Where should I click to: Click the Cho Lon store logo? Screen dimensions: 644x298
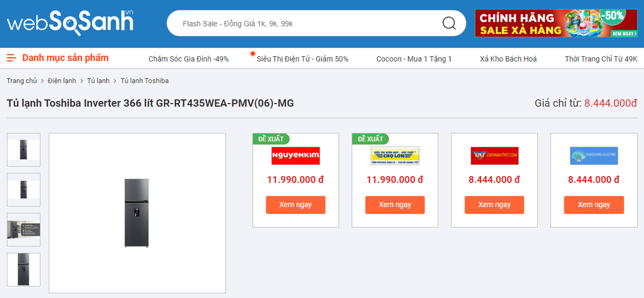click(x=395, y=156)
